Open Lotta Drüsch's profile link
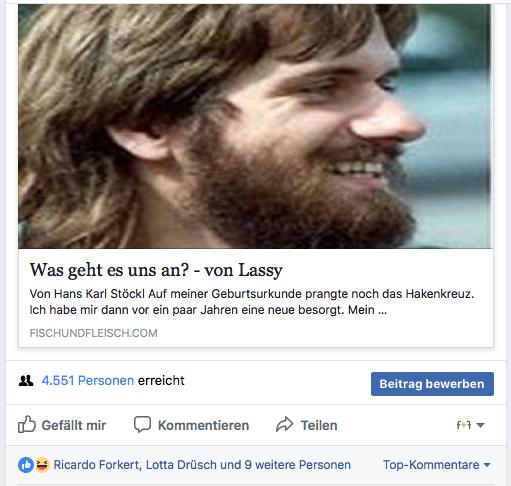Viewport: 511px width, 486px height. coord(186,465)
